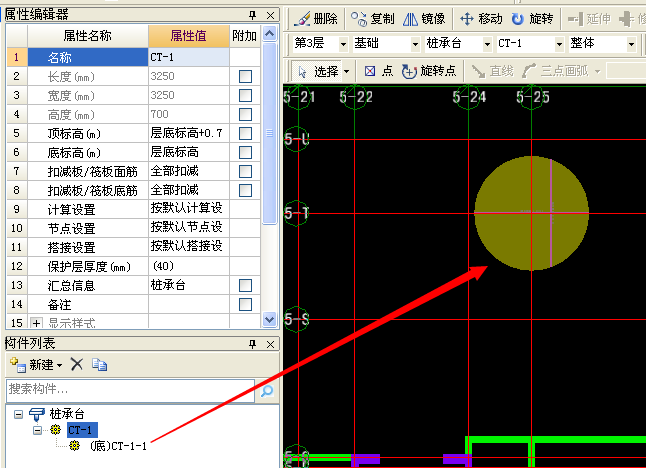The width and height of the screenshot is (646, 468).
Task: Close the 构件列表 panel
Action: coord(270,344)
